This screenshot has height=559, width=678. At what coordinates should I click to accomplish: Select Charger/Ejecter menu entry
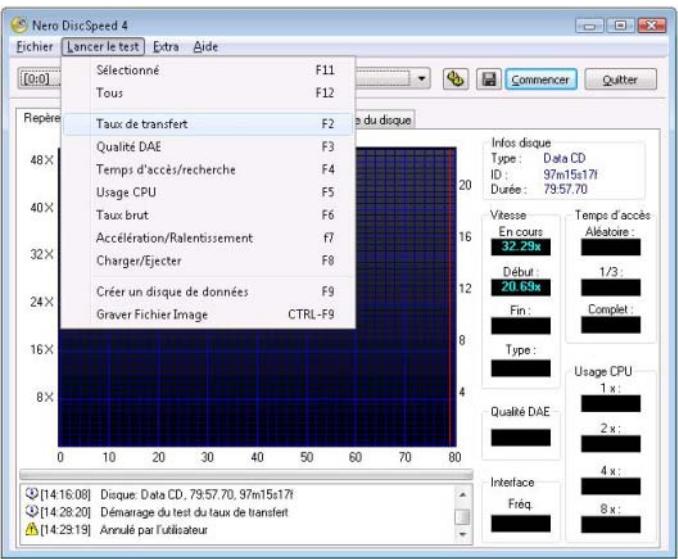(208, 261)
